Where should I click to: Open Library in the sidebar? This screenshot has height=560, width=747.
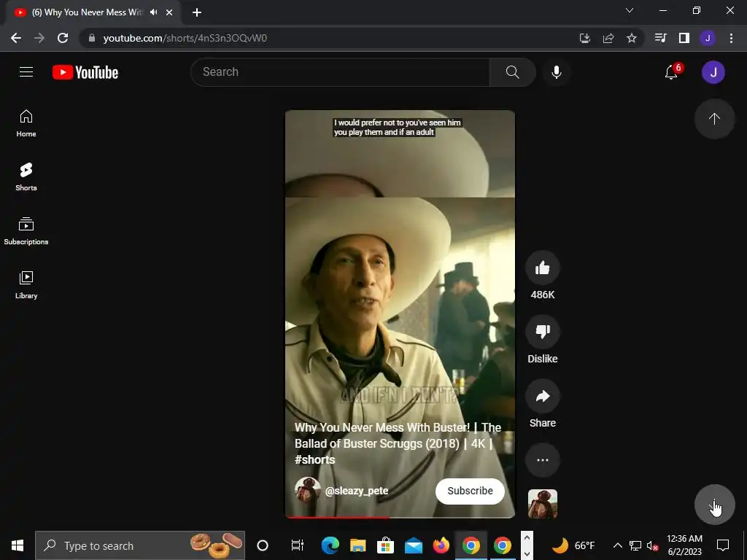26,285
